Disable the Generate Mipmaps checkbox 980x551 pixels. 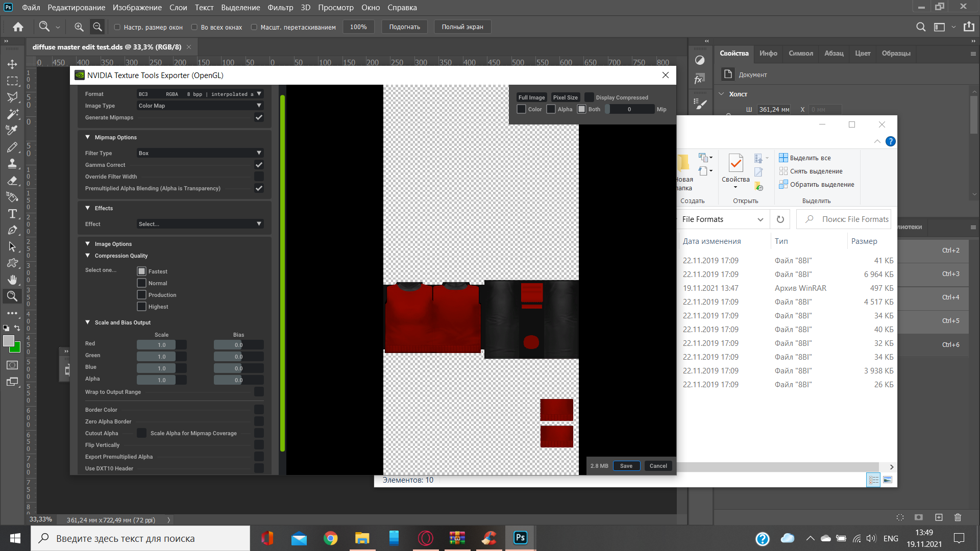tap(259, 117)
